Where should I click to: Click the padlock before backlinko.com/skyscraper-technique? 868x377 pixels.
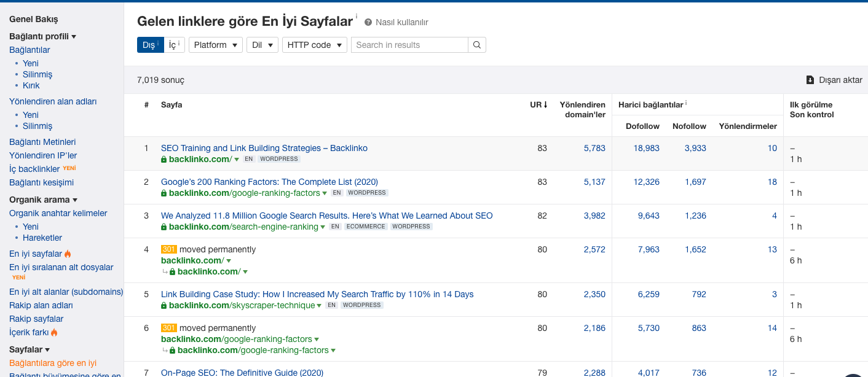coord(164,305)
